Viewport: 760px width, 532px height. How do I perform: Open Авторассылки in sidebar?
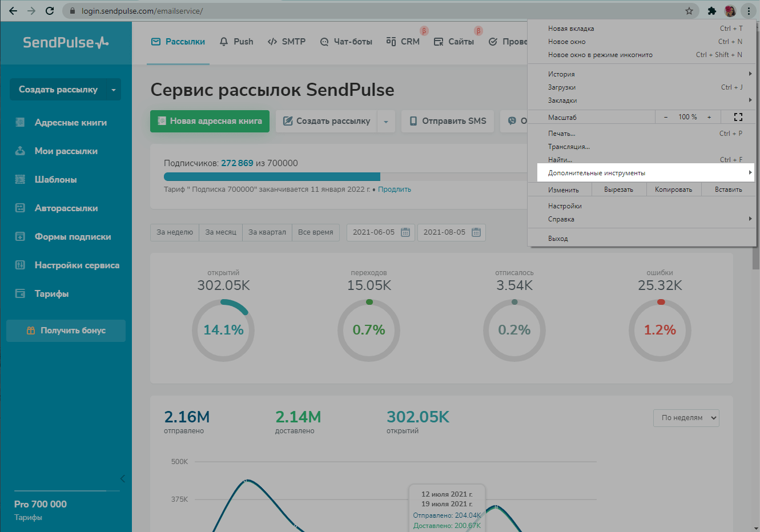66,208
